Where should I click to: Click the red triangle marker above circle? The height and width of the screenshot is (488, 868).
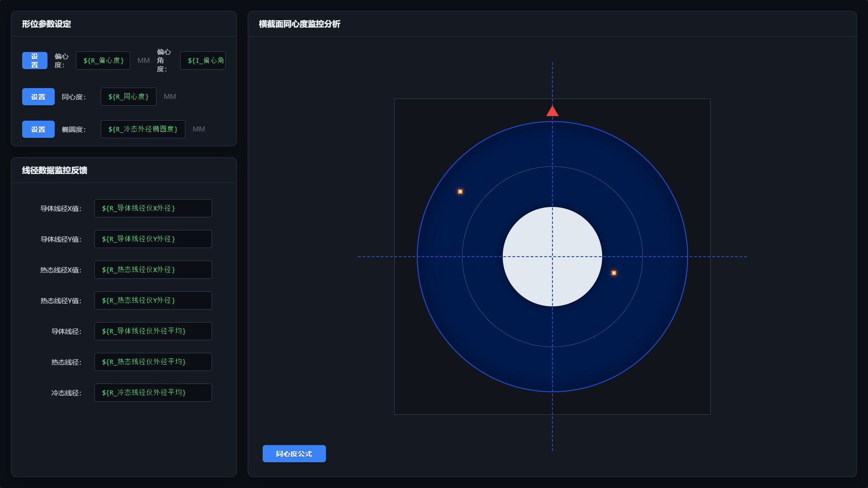pos(552,111)
